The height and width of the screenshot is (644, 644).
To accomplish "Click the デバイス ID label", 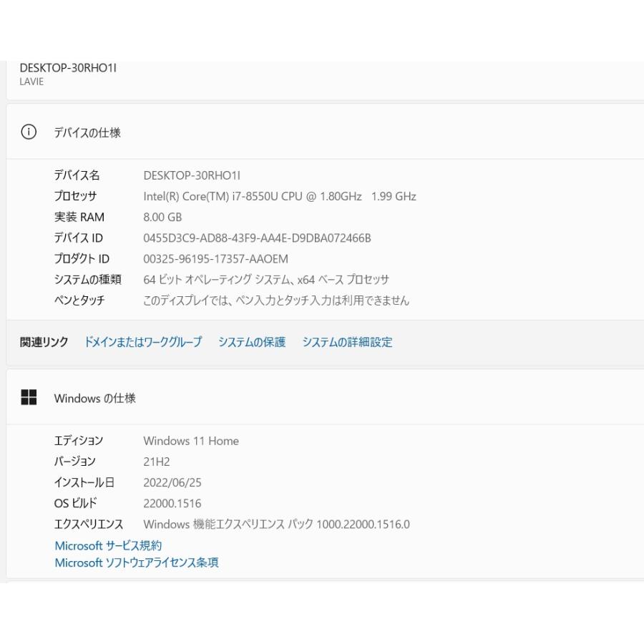I will [79, 238].
